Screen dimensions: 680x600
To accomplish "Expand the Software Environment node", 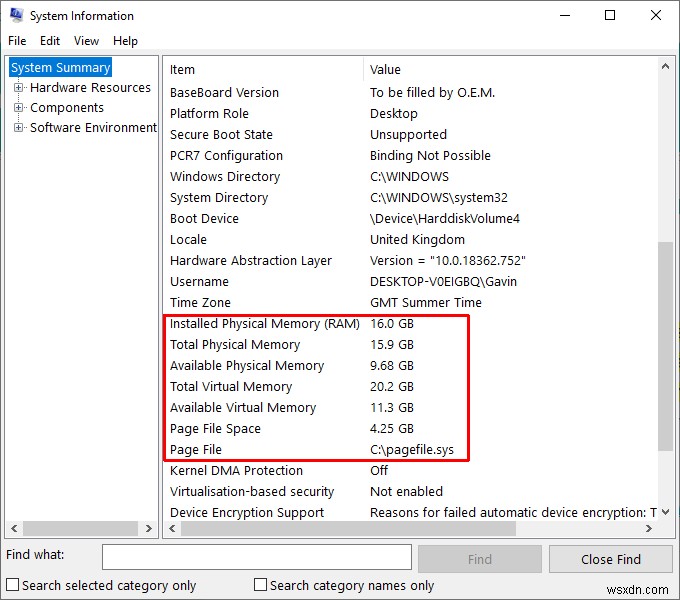I will pos(18,127).
